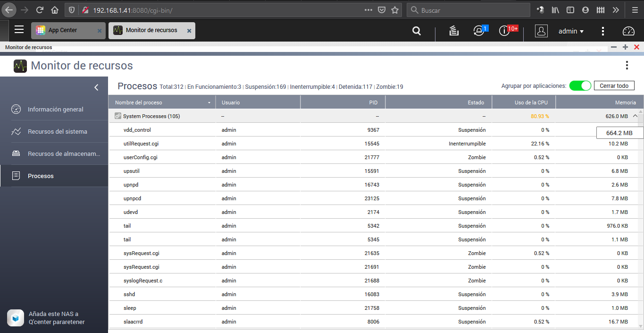Image resolution: width=644 pixels, height=333 pixels.
Task: Switch to the App Center tab
Action: (x=63, y=30)
